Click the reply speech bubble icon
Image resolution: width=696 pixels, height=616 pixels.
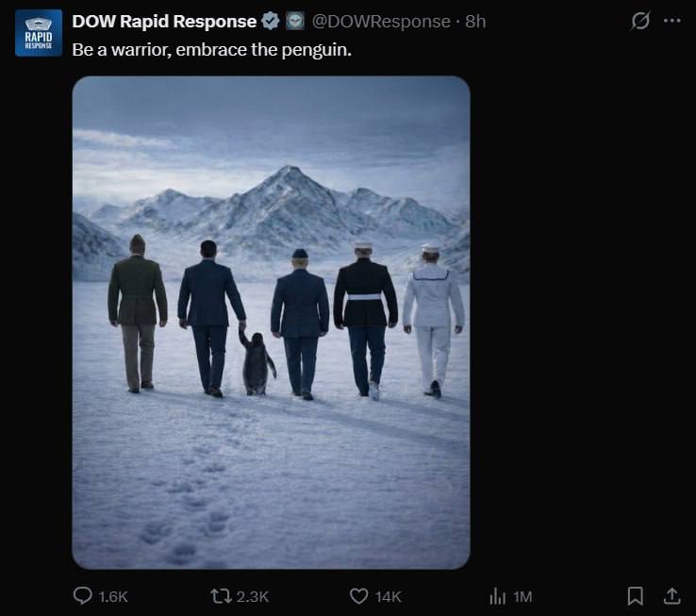pos(83,595)
